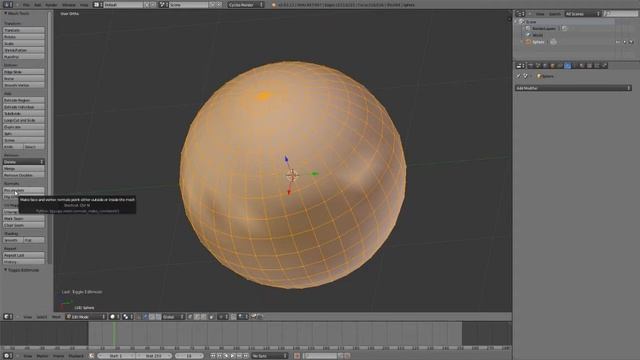The width and height of the screenshot is (640, 360).
Task: Toggle Sphere renderability camera in outliner
Action: 631,42
